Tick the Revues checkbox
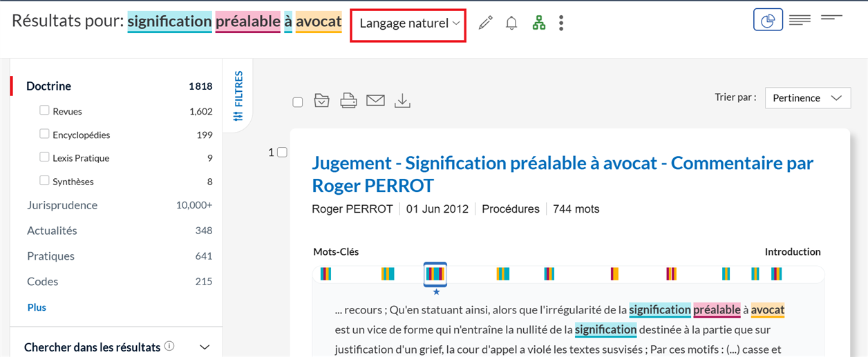The height and width of the screenshot is (357, 868). 44,110
